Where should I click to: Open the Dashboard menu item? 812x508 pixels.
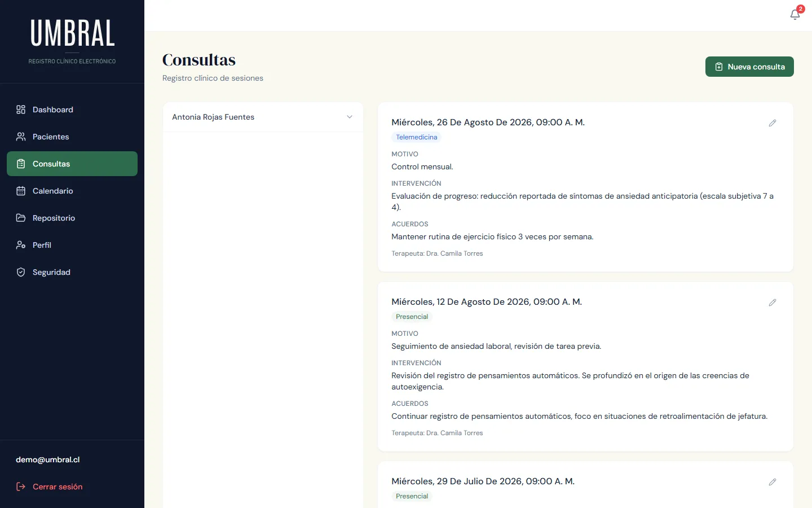(x=72, y=110)
